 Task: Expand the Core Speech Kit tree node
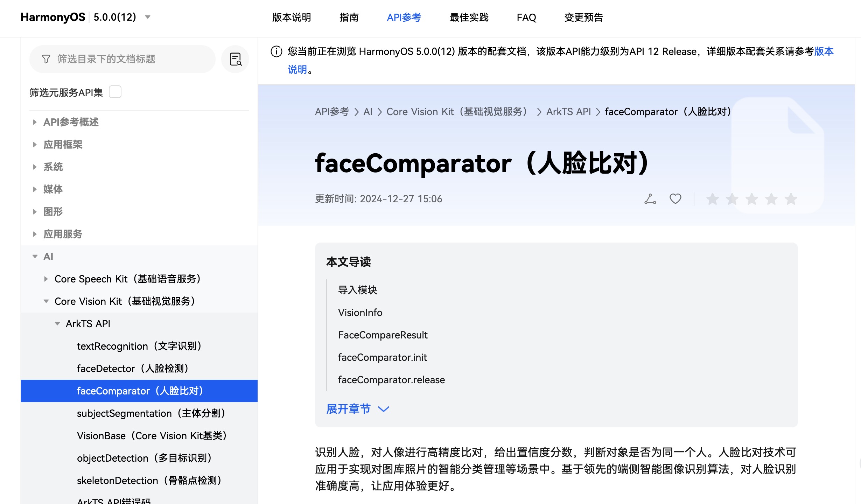[46, 279]
